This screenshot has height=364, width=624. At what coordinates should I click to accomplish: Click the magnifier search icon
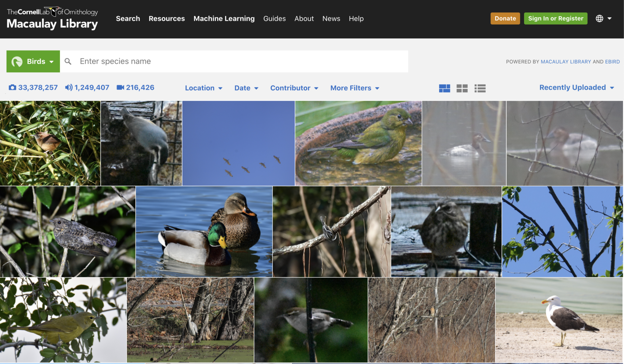click(68, 61)
